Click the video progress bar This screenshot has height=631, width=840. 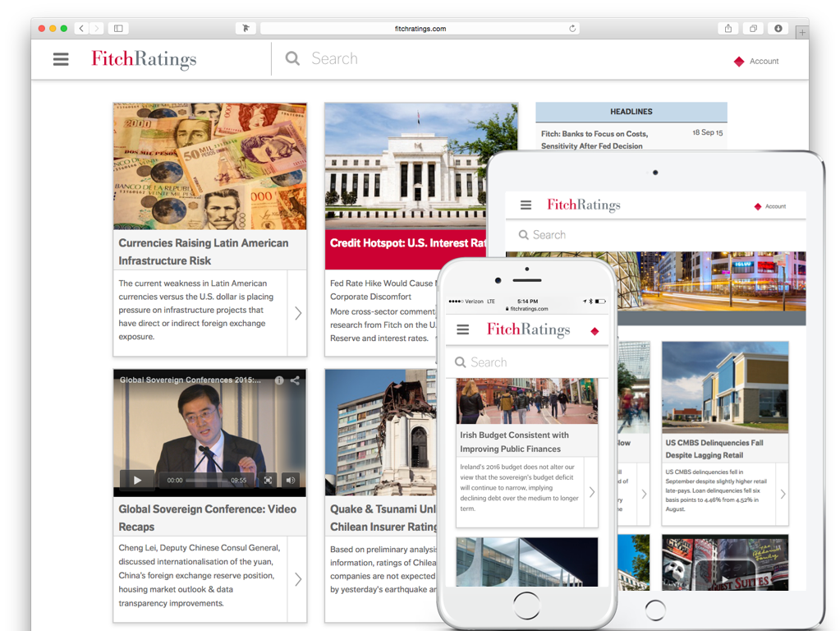[x=207, y=481]
